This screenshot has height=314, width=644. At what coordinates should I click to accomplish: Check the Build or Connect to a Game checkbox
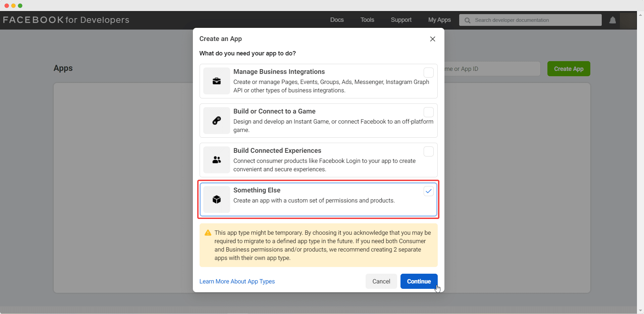(x=429, y=112)
